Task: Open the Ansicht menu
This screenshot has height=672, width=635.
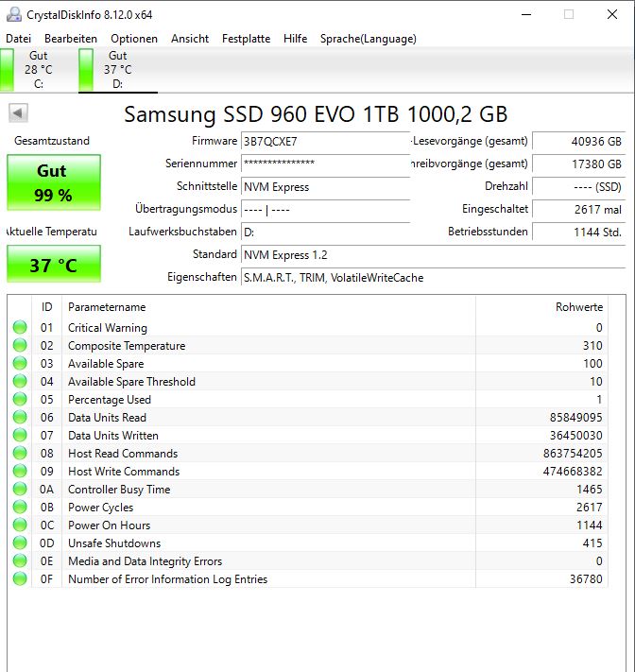Action: pyautogui.click(x=190, y=39)
